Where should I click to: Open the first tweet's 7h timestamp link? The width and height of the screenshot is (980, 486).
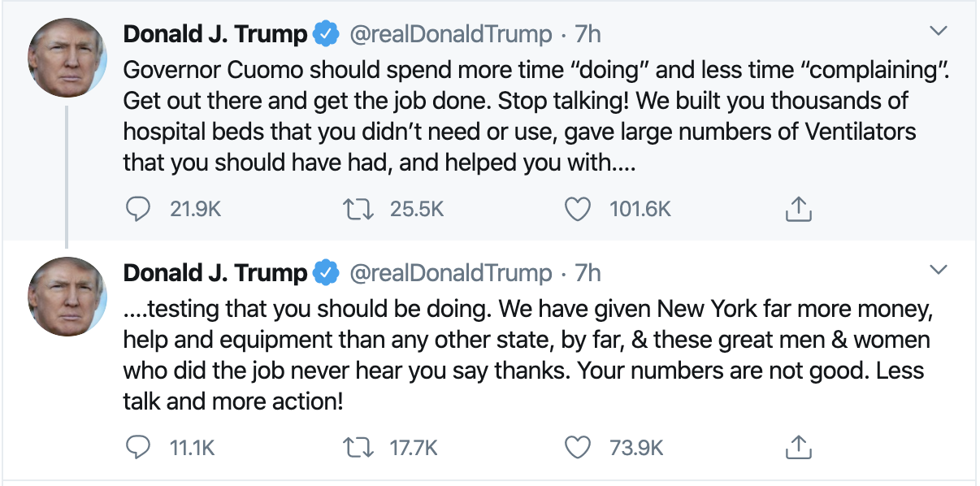pos(588,35)
